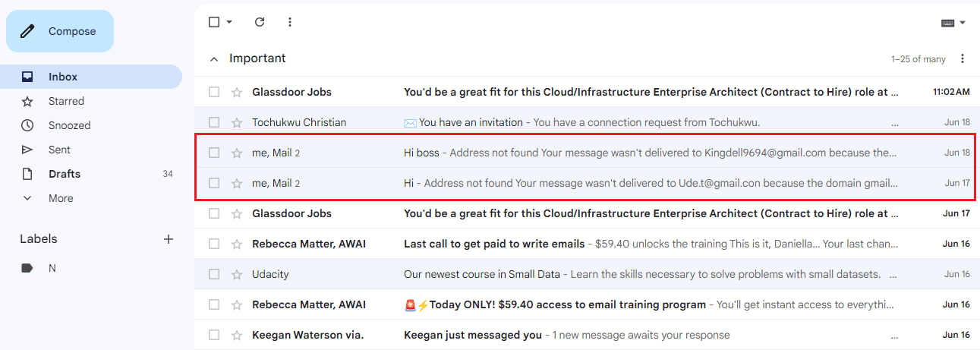Screen dimensions: 980x350
Task: Open the select-all checkbox dropdown arrow
Action: (229, 22)
